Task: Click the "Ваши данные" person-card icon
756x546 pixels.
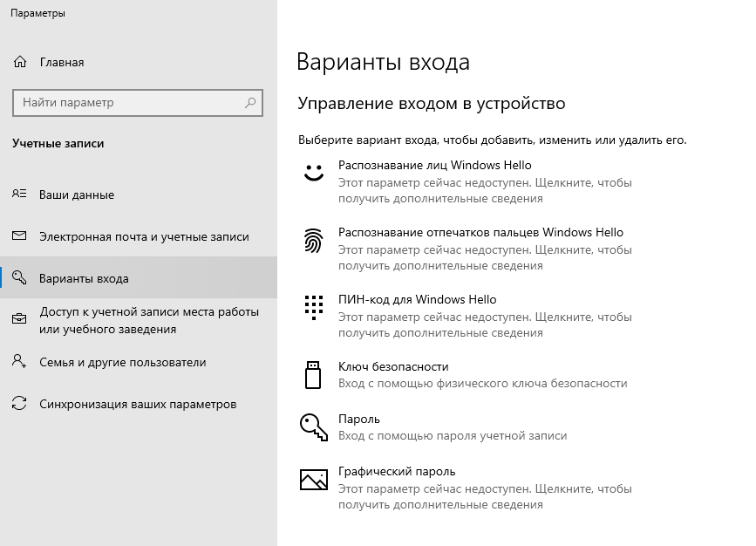Action: [19, 194]
